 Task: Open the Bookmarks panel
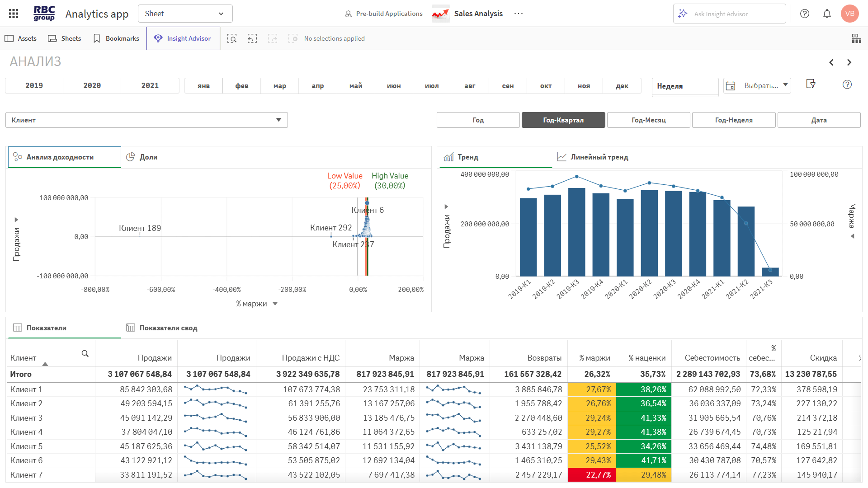click(116, 38)
